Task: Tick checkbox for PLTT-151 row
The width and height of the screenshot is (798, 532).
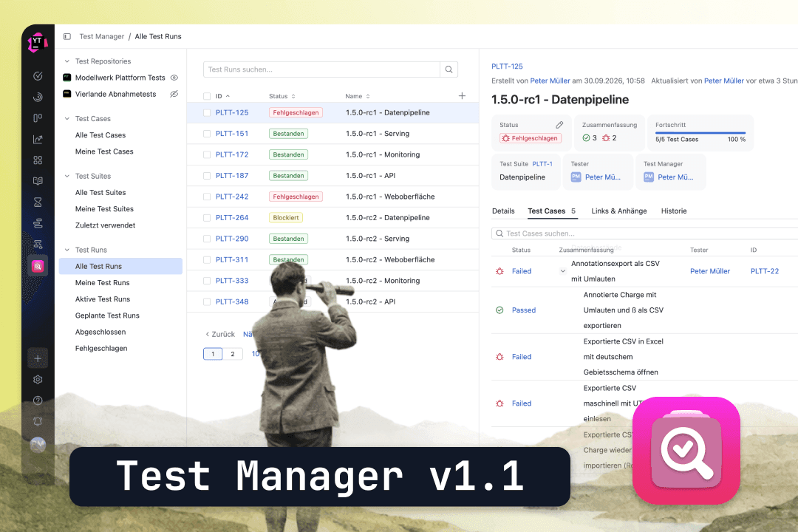Action: 207,134
